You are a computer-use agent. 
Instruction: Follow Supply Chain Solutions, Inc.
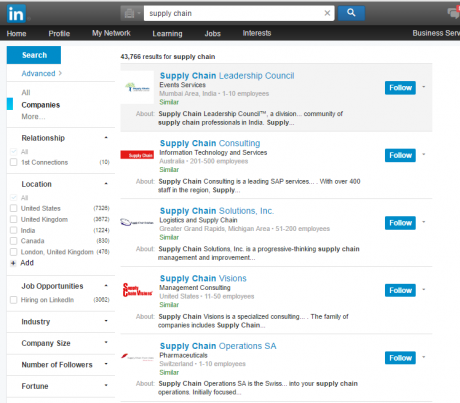[400, 223]
